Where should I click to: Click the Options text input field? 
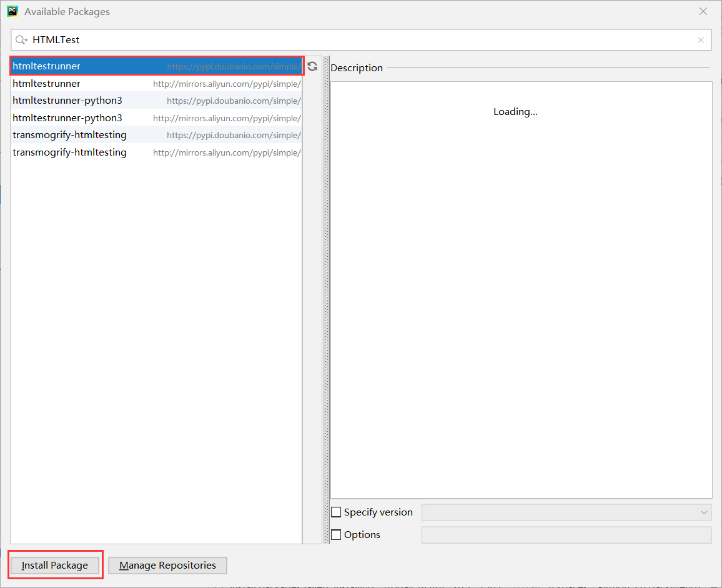tap(566, 535)
